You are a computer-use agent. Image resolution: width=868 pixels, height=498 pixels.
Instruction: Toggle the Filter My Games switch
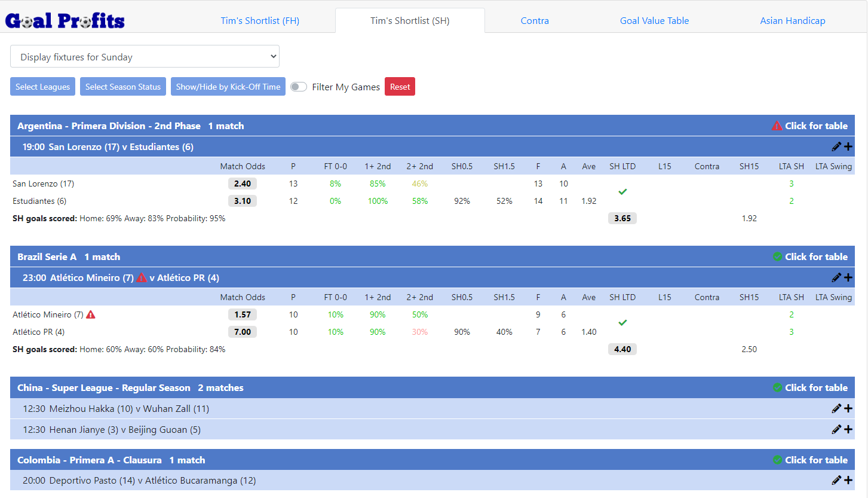pyautogui.click(x=299, y=87)
